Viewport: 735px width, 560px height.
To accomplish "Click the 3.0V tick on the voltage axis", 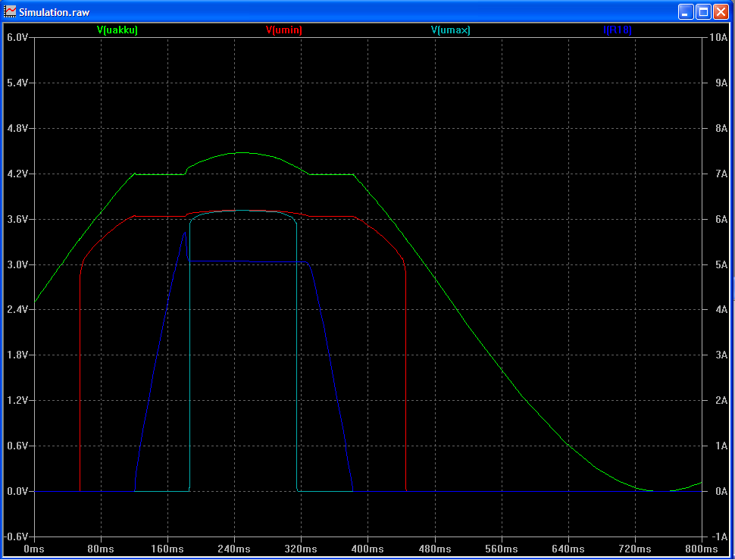I will tap(19, 264).
